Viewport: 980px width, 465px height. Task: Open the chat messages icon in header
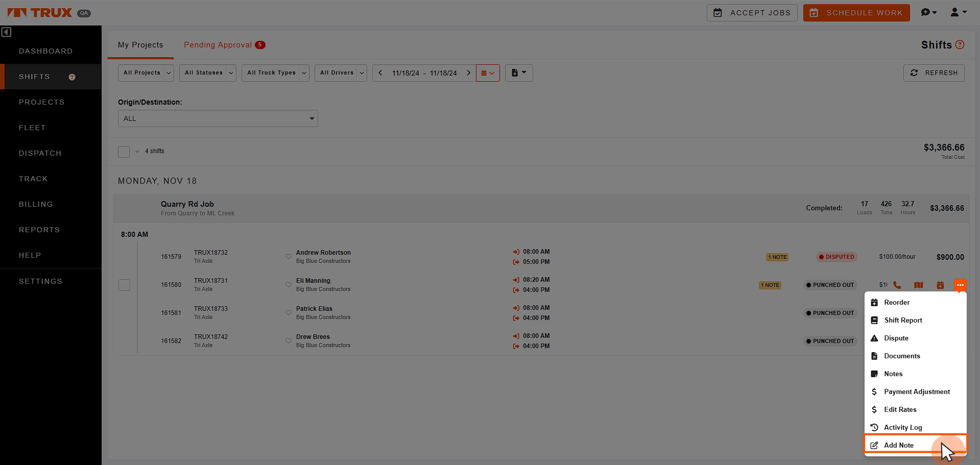point(928,12)
